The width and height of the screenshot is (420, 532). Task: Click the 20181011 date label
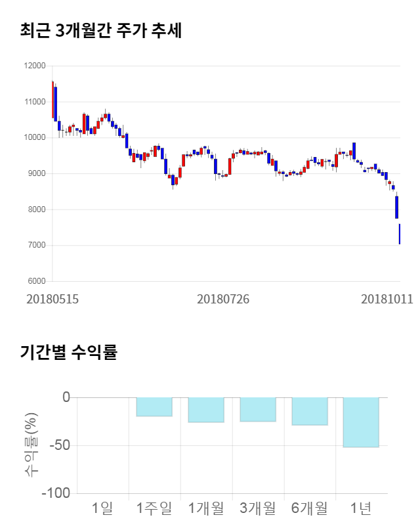[387, 299]
